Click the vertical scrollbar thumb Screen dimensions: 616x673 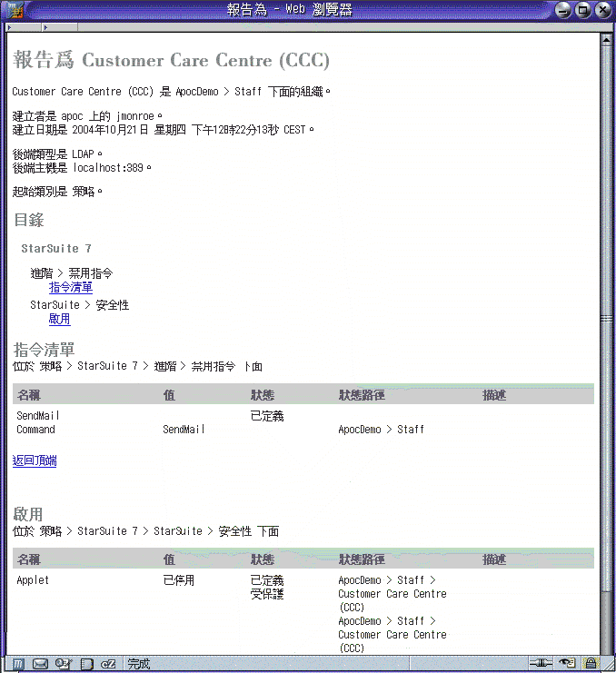point(606,319)
